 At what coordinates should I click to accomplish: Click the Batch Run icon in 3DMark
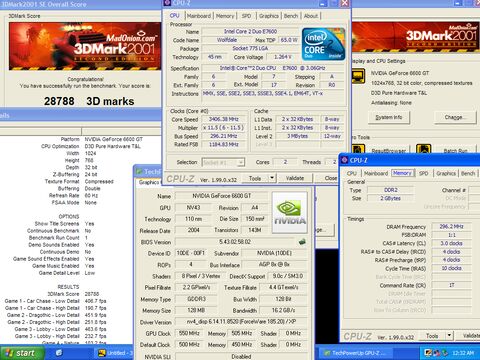pos(423,149)
